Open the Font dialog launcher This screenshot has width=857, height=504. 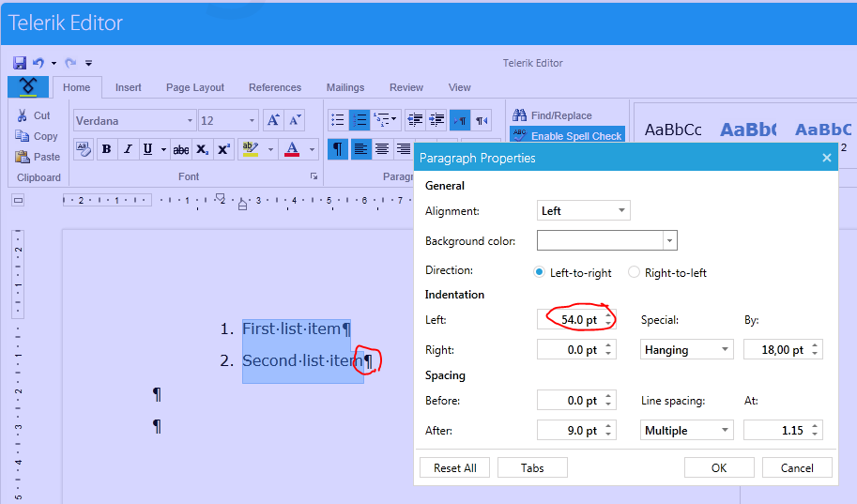[x=314, y=176]
